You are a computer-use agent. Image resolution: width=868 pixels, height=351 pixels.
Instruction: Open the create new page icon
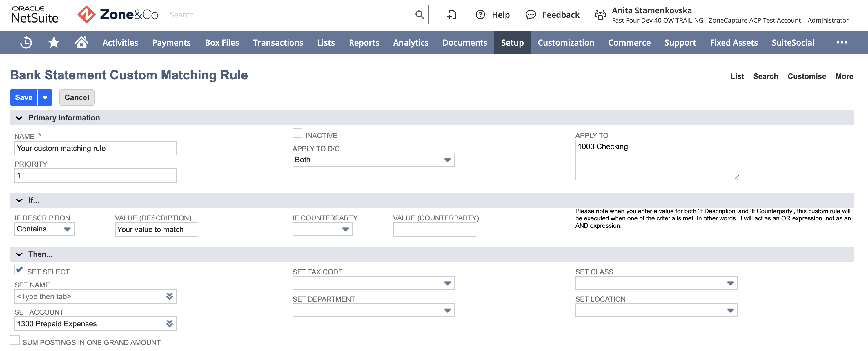coord(451,15)
